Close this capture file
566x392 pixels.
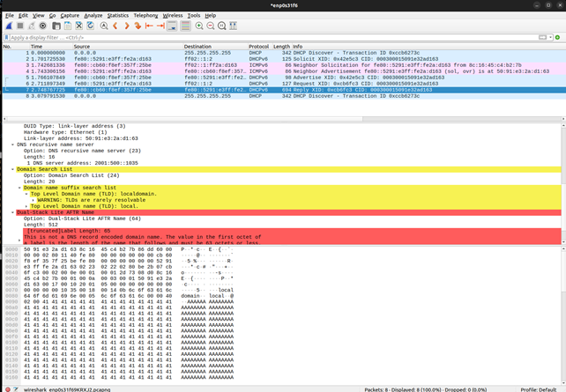(x=79, y=26)
